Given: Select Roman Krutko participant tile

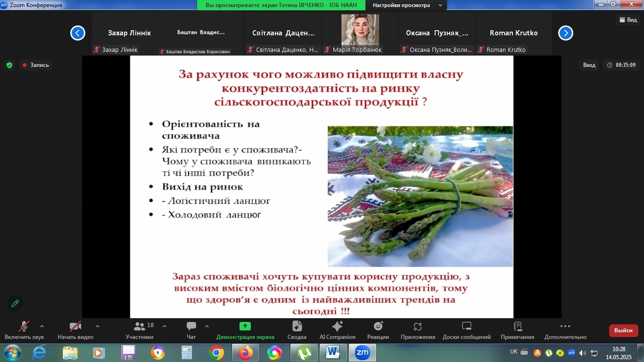Looking at the screenshot, I should [x=513, y=33].
